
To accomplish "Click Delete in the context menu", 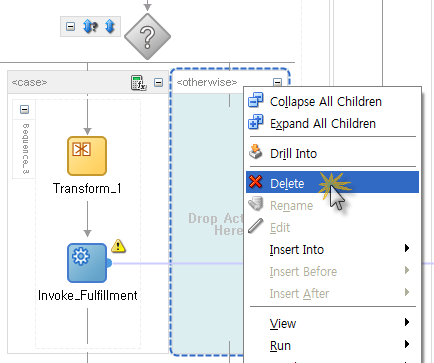I will point(332,182).
